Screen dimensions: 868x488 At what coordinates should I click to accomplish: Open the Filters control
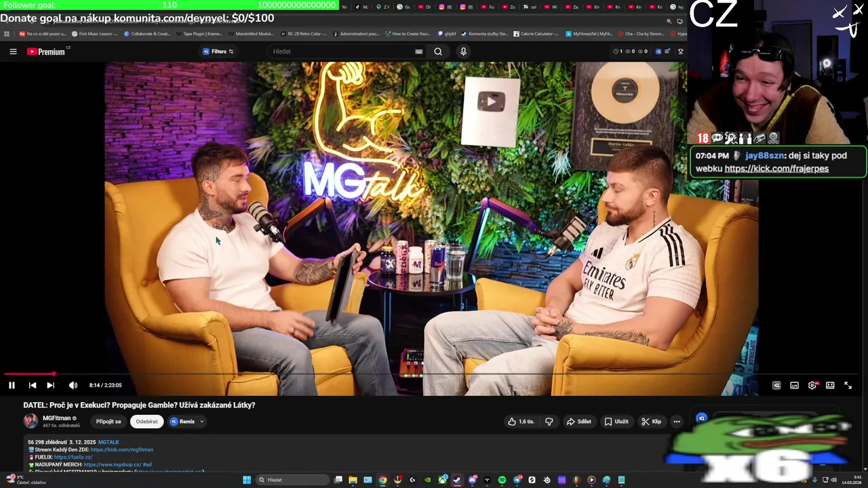218,52
